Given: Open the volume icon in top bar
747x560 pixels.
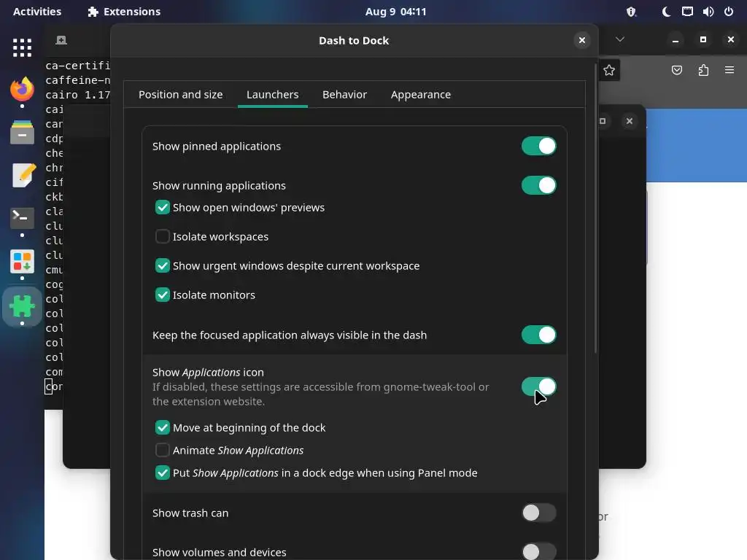Looking at the screenshot, I should click(x=708, y=12).
